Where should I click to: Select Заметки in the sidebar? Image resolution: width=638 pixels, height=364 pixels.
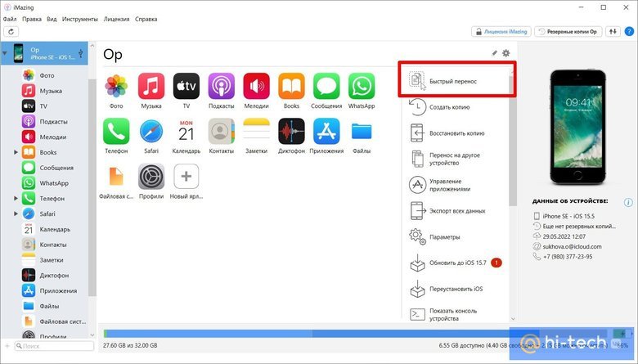(x=44, y=260)
